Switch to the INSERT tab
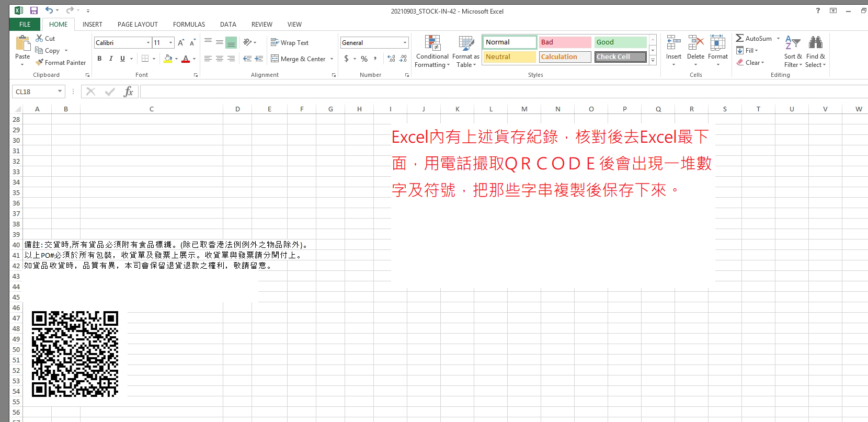 (x=93, y=24)
